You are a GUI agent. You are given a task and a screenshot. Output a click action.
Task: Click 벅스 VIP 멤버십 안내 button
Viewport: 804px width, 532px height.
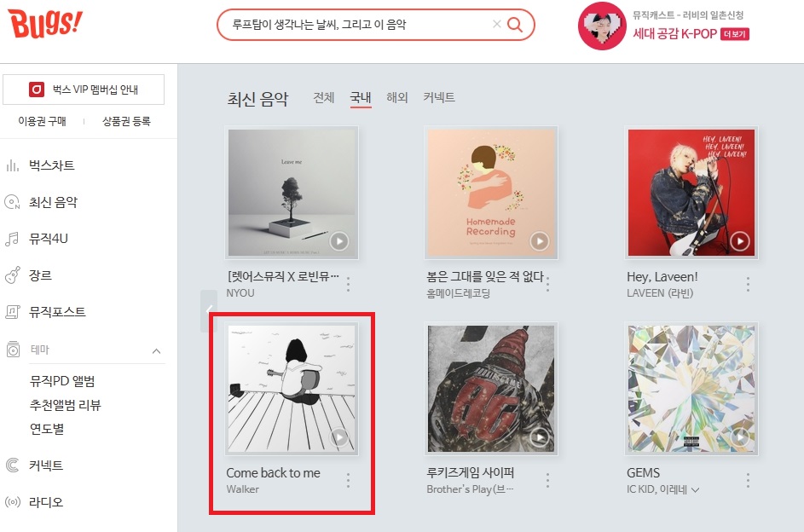(84, 90)
